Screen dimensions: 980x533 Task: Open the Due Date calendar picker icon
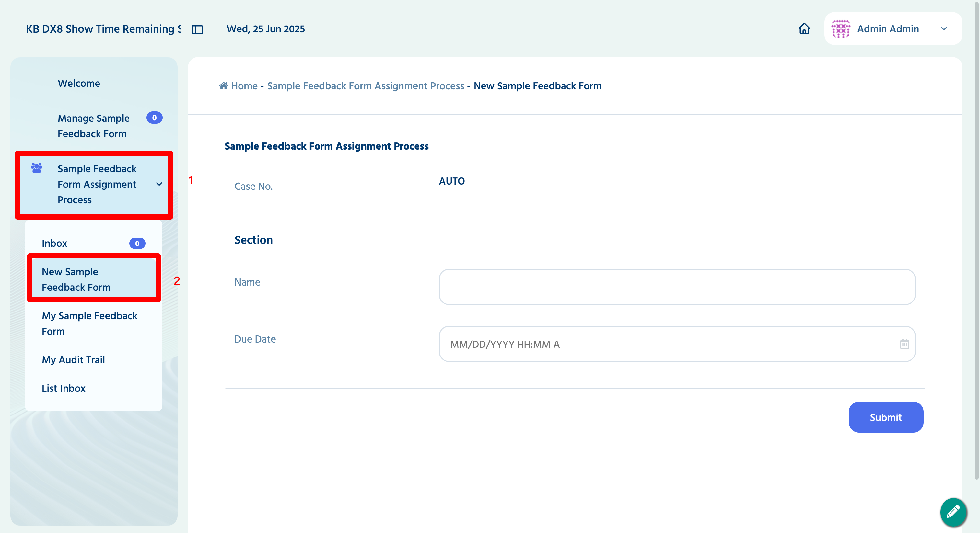[x=904, y=344]
